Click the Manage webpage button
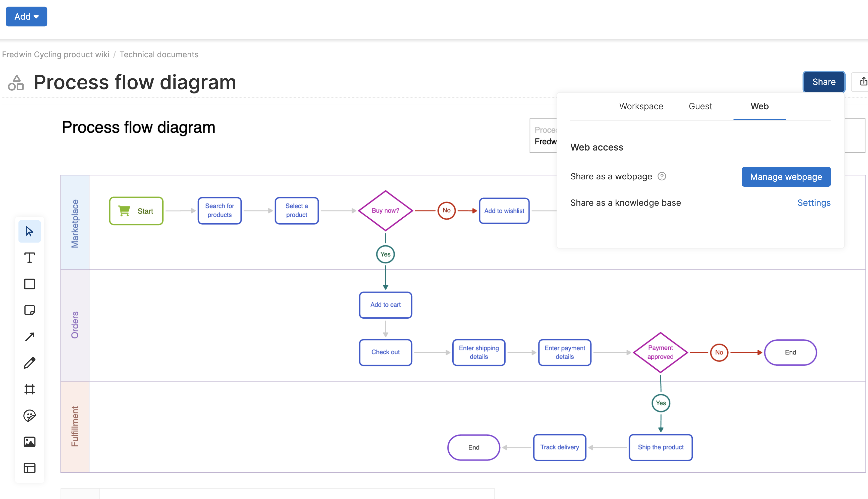The image size is (868, 499). pyautogui.click(x=786, y=176)
